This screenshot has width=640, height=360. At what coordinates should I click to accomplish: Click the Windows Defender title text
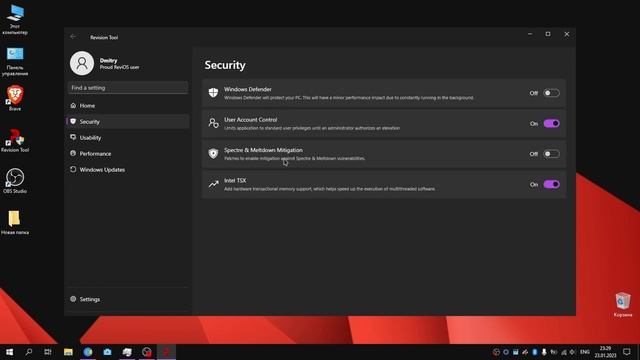coord(248,89)
